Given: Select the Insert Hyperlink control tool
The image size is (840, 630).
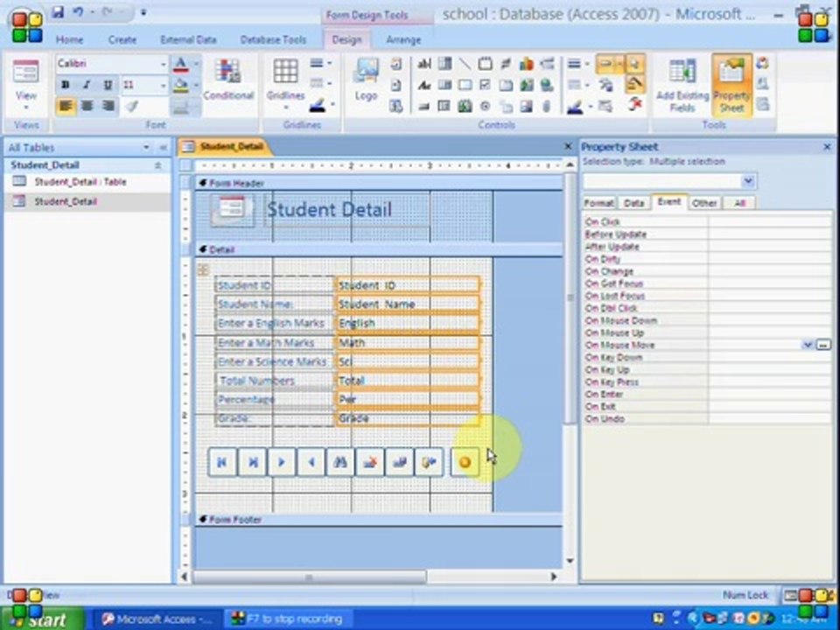Looking at the screenshot, I should [546, 85].
